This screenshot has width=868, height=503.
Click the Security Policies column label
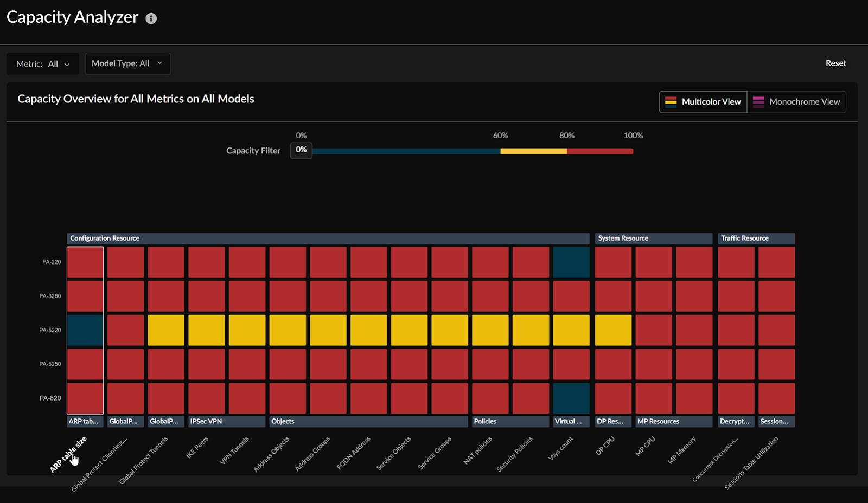click(x=515, y=454)
